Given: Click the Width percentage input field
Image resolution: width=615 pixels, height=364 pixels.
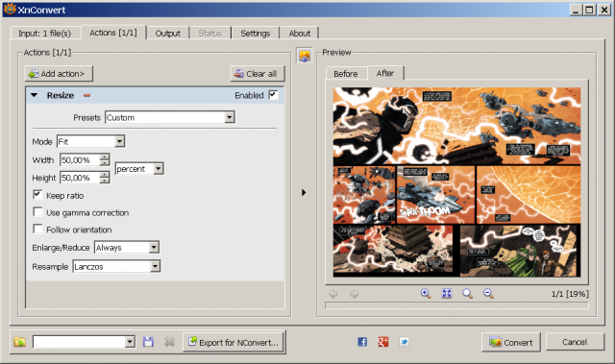Looking at the screenshot, I should click(x=80, y=159).
